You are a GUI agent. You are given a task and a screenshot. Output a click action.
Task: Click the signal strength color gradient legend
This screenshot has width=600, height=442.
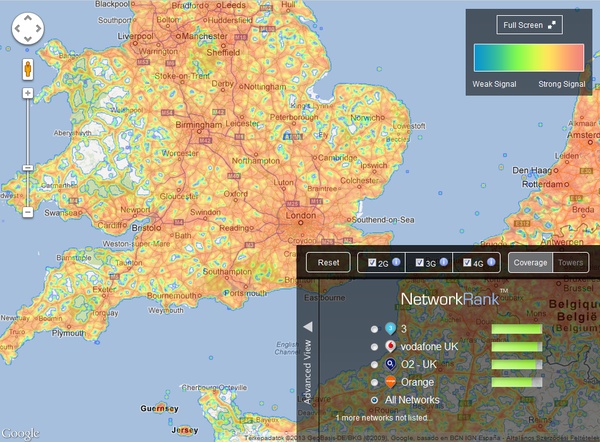click(x=529, y=58)
